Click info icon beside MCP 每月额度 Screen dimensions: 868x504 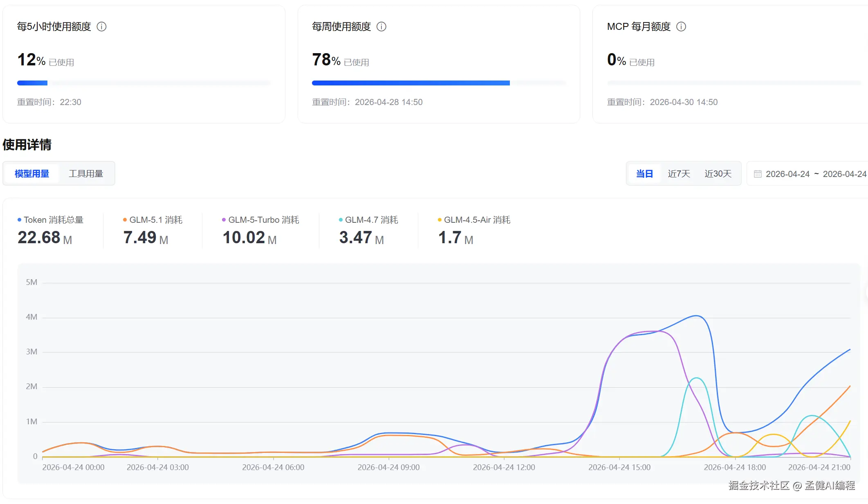(x=681, y=27)
